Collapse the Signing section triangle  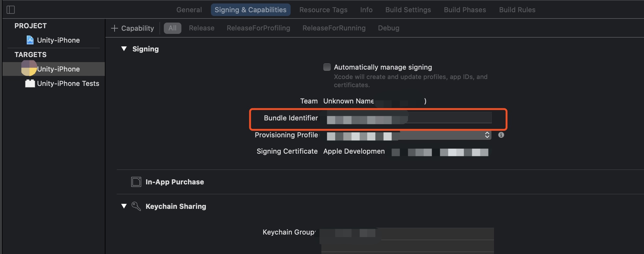coord(124,49)
